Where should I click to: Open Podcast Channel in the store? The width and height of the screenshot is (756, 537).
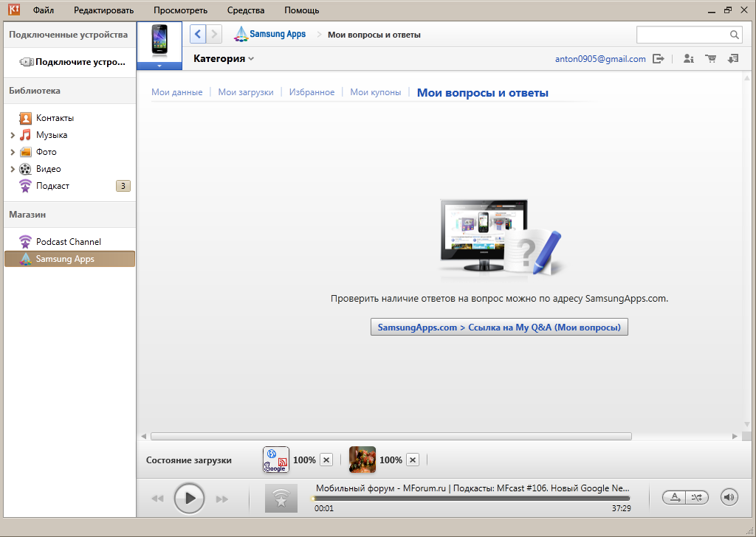[70, 242]
